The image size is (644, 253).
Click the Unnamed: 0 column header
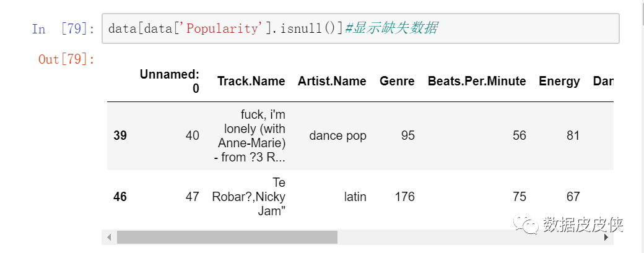pos(169,81)
